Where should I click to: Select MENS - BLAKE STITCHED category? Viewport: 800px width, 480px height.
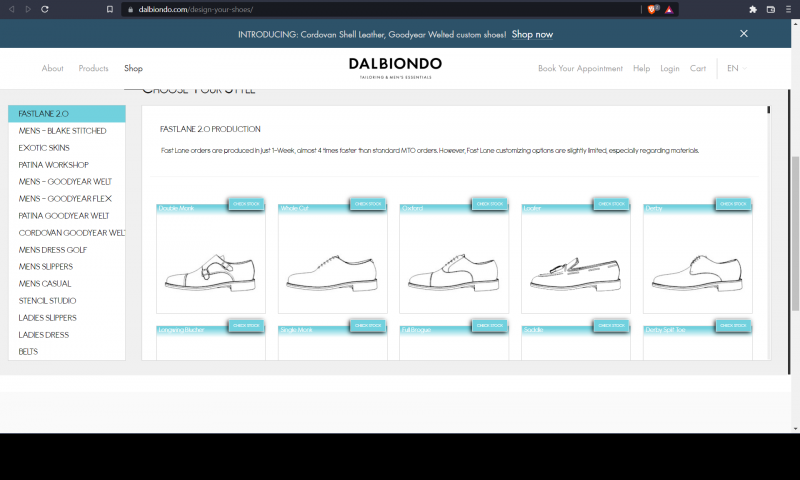[x=67, y=131]
